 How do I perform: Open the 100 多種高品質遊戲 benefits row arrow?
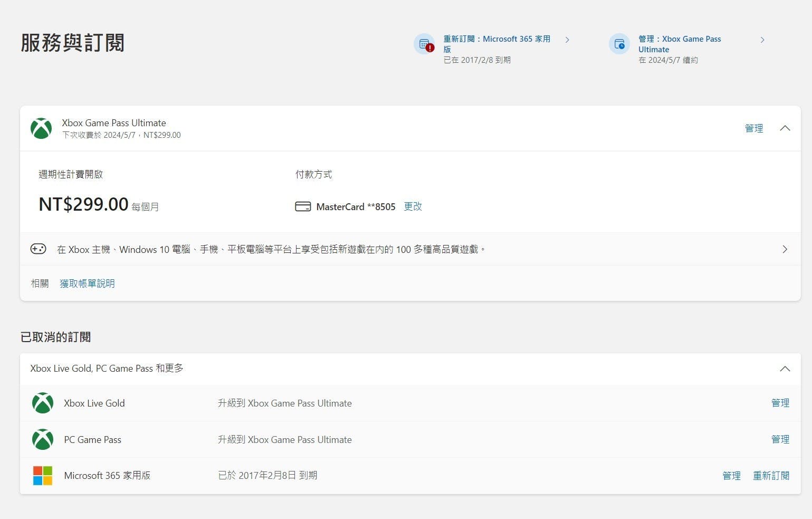coord(785,249)
